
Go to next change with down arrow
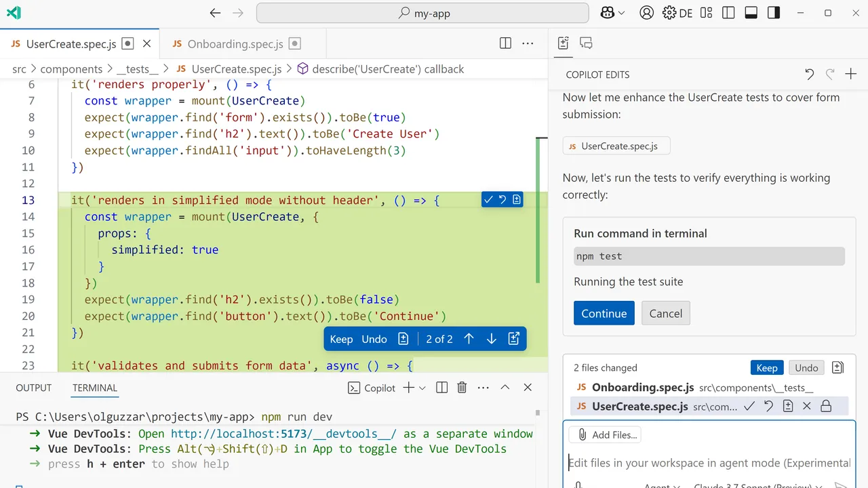[492, 339]
